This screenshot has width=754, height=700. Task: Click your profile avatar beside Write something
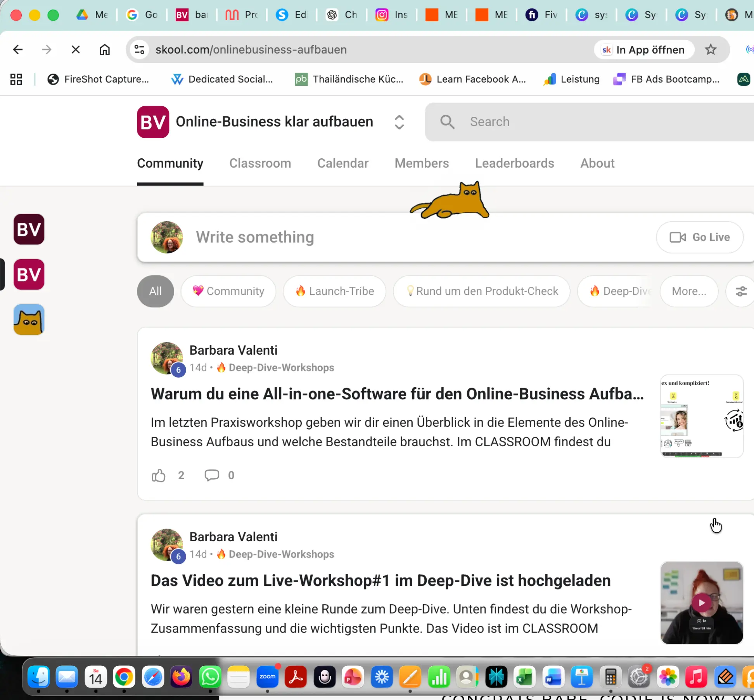(167, 237)
